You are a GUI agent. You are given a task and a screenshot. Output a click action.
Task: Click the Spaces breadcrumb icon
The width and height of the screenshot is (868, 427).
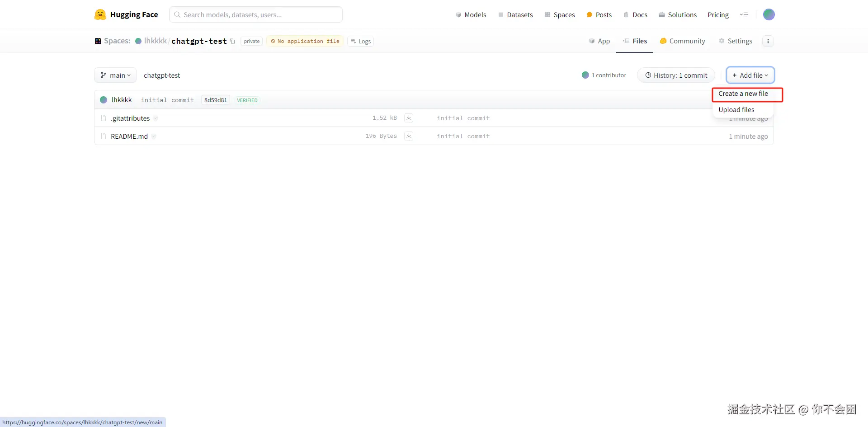tap(98, 41)
